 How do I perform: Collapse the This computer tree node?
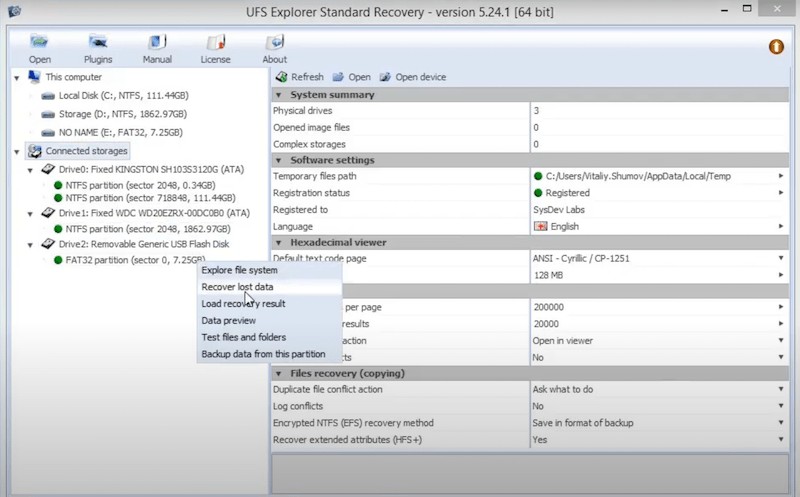(17, 78)
